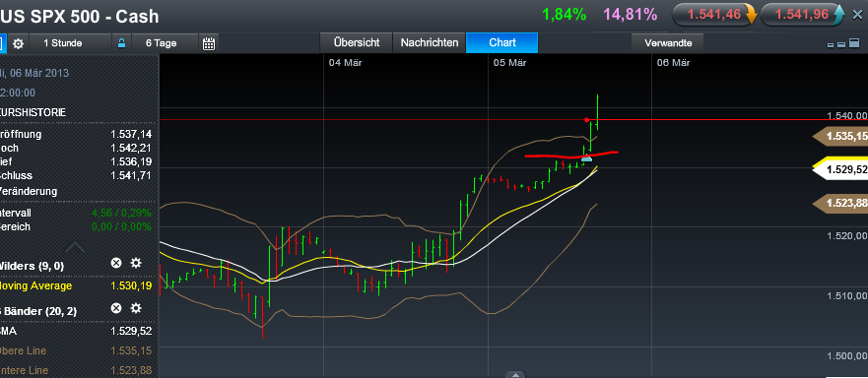The image size is (868, 378).
Task: Click the lower line value 1.523,88 in sidebar
Action: point(131,370)
